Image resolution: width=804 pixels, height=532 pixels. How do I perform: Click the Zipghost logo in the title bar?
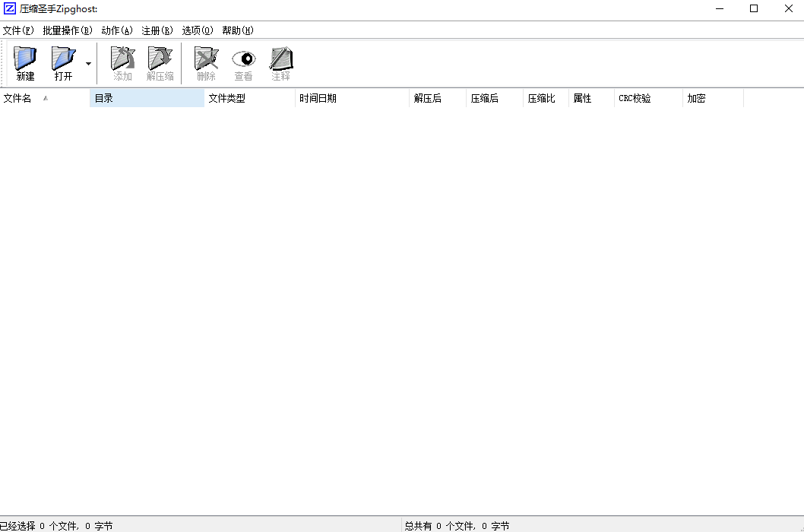point(9,8)
